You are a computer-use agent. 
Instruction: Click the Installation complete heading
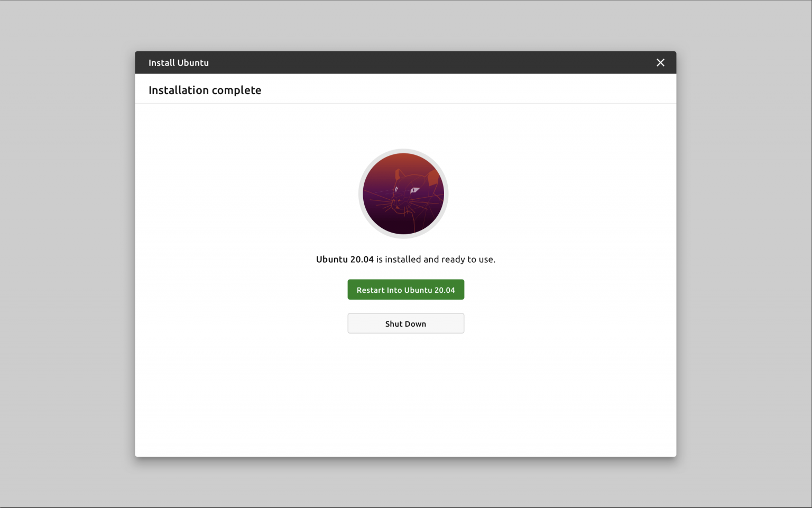pyautogui.click(x=205, y=90)
